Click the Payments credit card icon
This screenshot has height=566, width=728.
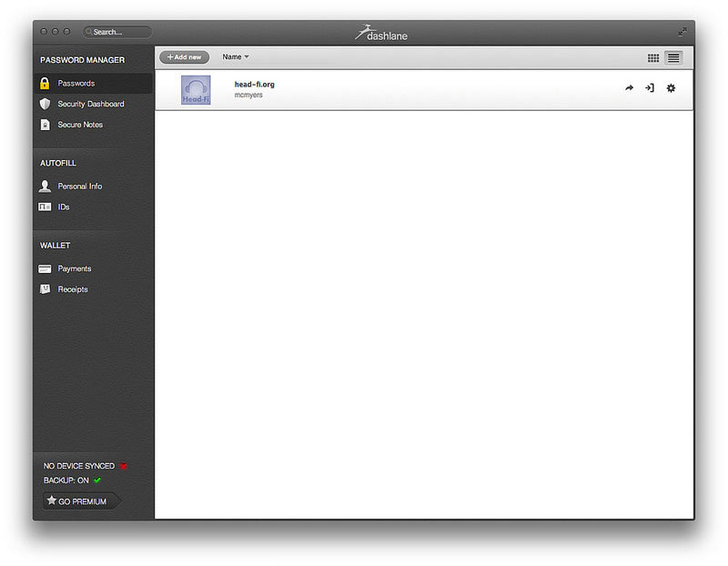(45, 268)
